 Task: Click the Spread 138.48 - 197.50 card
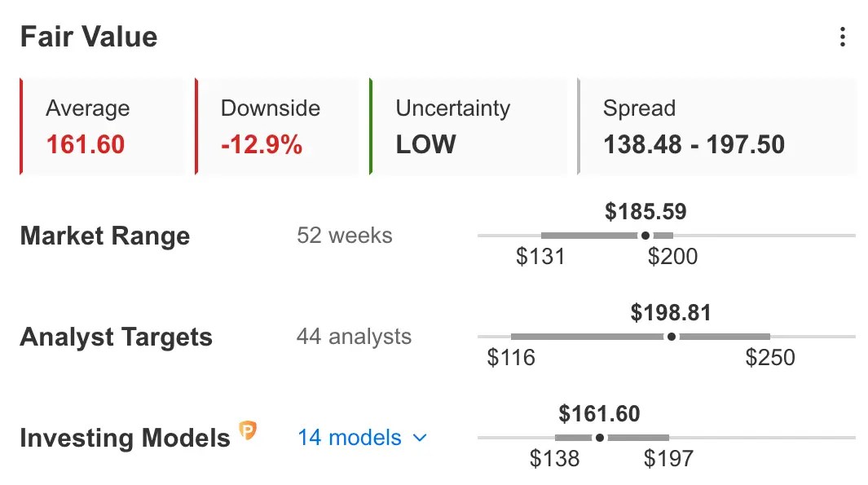click(716, 127)
